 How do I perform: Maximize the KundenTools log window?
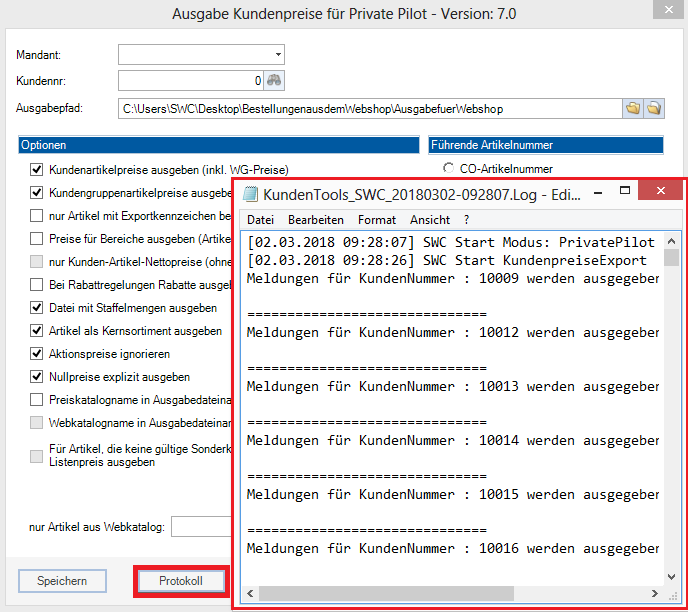click(624, 191)
